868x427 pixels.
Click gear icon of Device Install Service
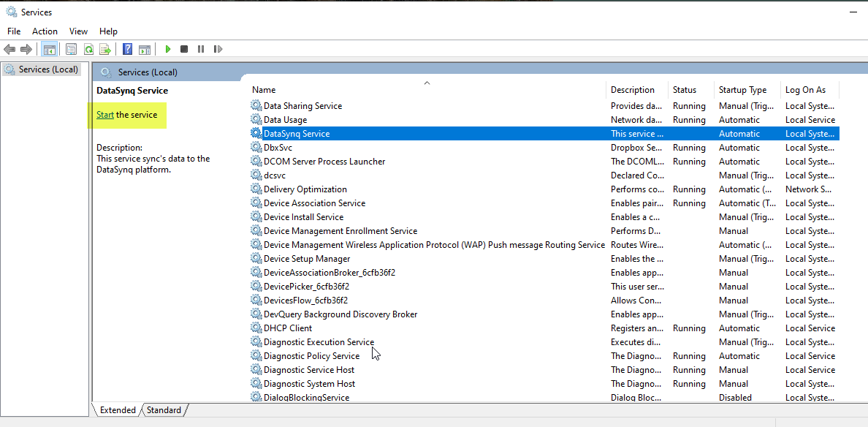click(x=256, y=217)
